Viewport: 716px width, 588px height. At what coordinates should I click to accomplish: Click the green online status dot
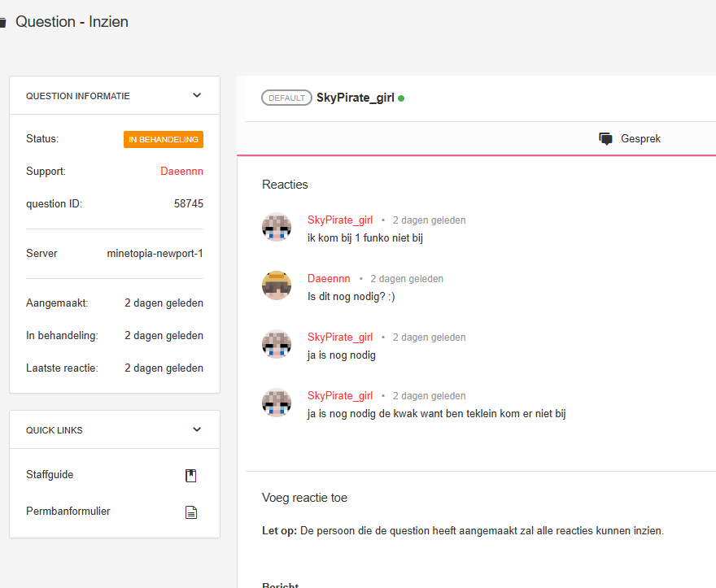401,98
